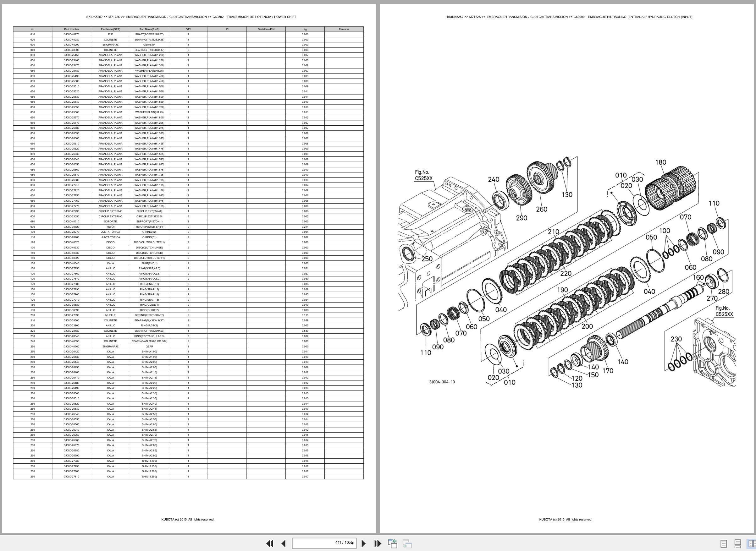The width and height of the screenshot is (756, 551).
Task: Select PISTON(POWER-SHIFT) cell
Action: 149,227
